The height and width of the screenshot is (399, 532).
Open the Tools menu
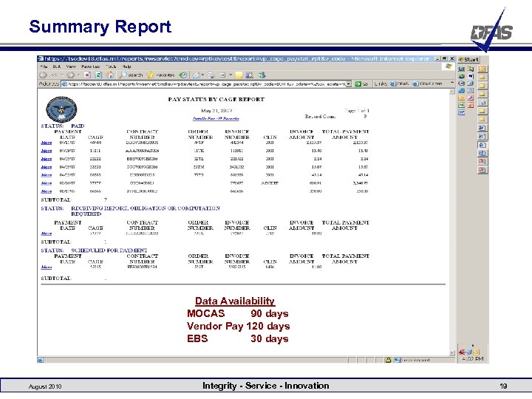111,66
